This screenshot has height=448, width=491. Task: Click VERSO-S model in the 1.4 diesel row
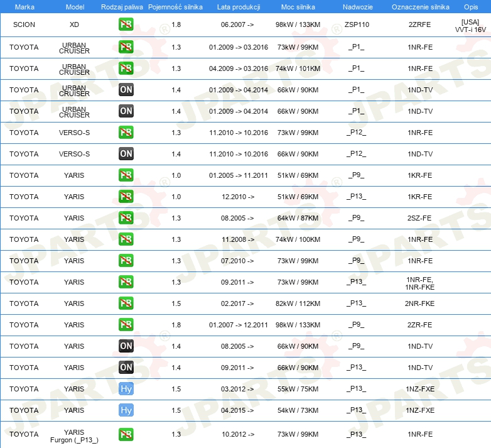click(74, 154)
